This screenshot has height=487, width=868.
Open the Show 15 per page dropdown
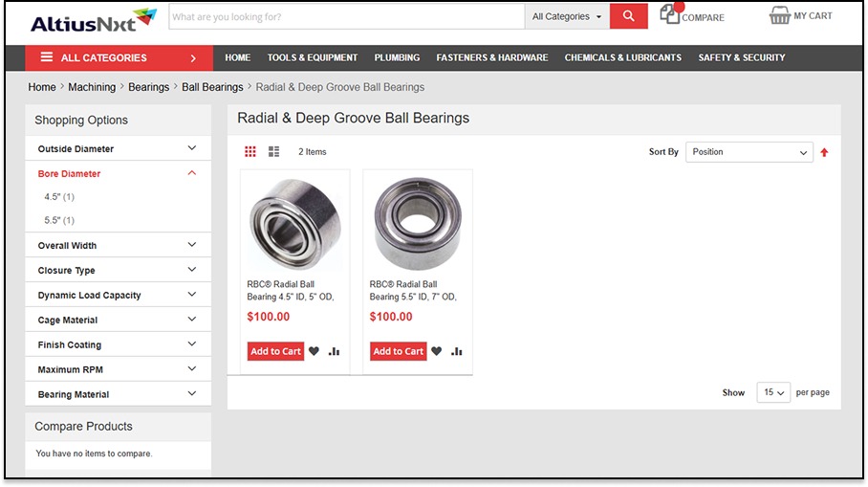(773, 392)
